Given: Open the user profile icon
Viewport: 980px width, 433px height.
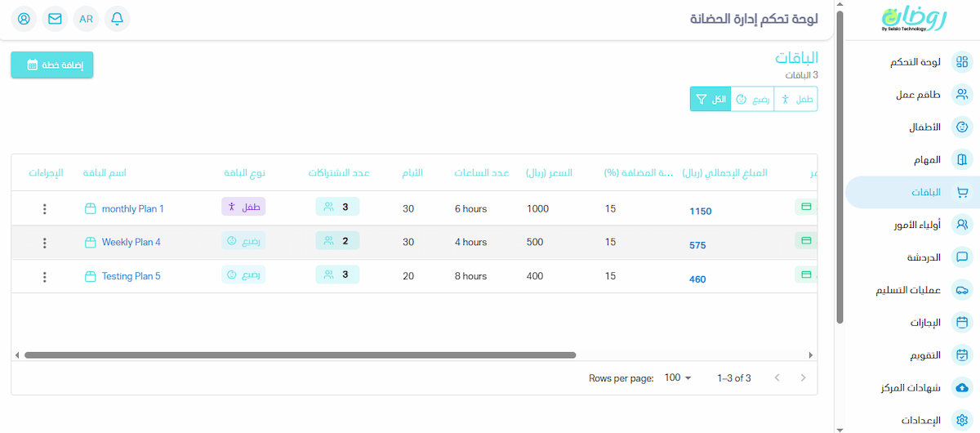Looking at the screenshot, I should point(24,19).
